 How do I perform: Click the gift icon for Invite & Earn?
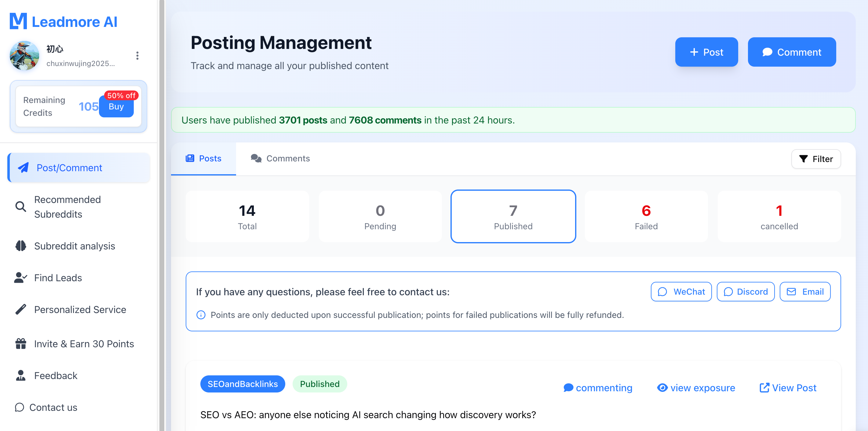click(x=21, y=344)
